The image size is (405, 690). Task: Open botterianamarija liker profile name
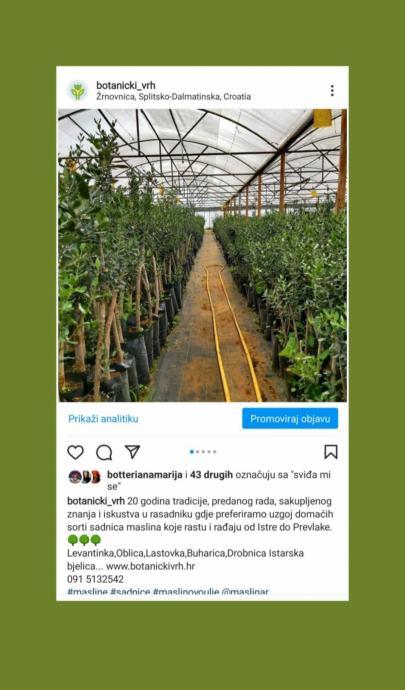[x=145, y=475]
